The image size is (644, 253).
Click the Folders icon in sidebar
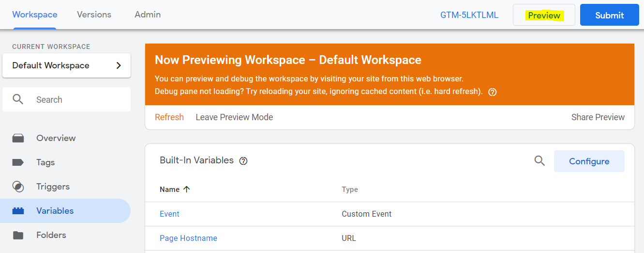18,235
